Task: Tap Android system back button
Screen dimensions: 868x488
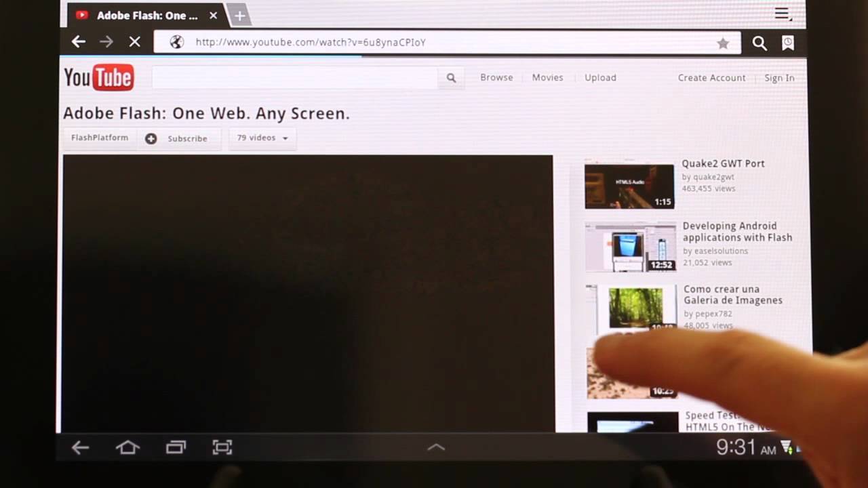Action: click(x=81, y=447)
